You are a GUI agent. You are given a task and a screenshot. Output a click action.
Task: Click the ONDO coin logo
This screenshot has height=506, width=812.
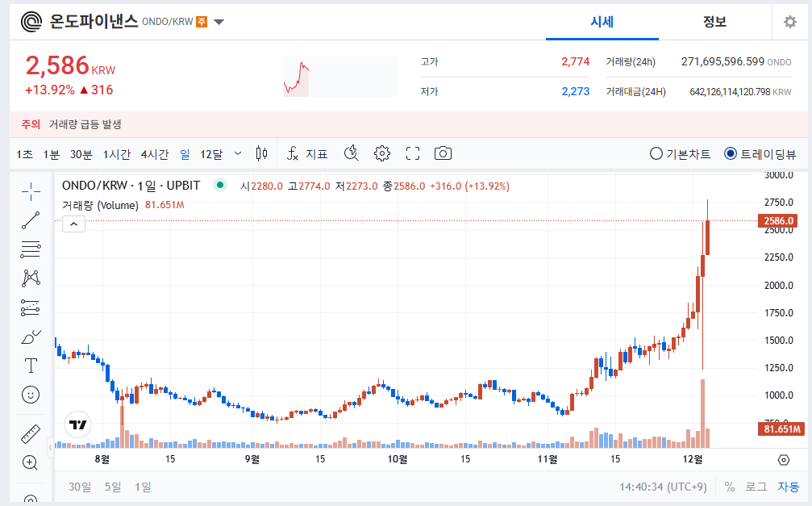(31, 22)
